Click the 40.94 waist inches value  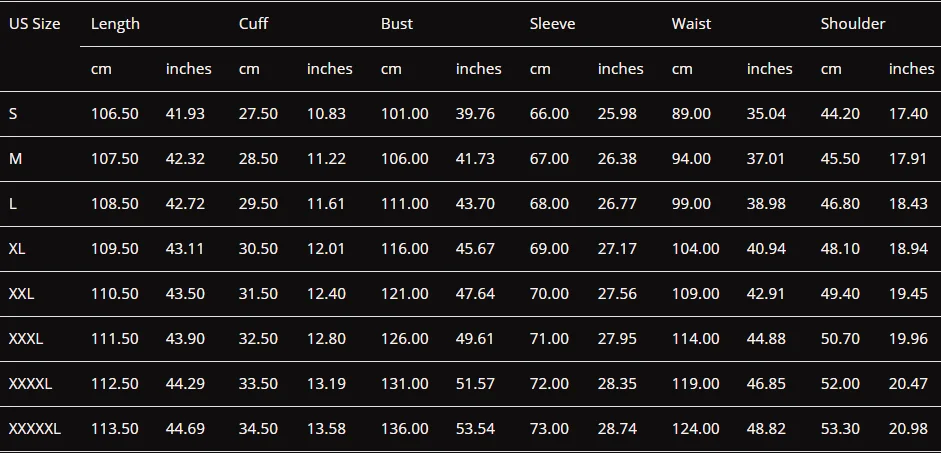coord(766,248)
